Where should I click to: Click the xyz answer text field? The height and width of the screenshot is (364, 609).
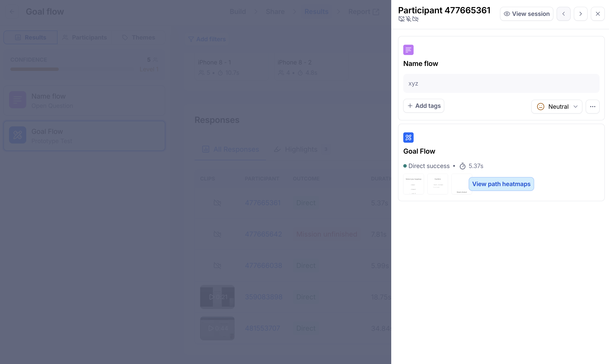501,83
